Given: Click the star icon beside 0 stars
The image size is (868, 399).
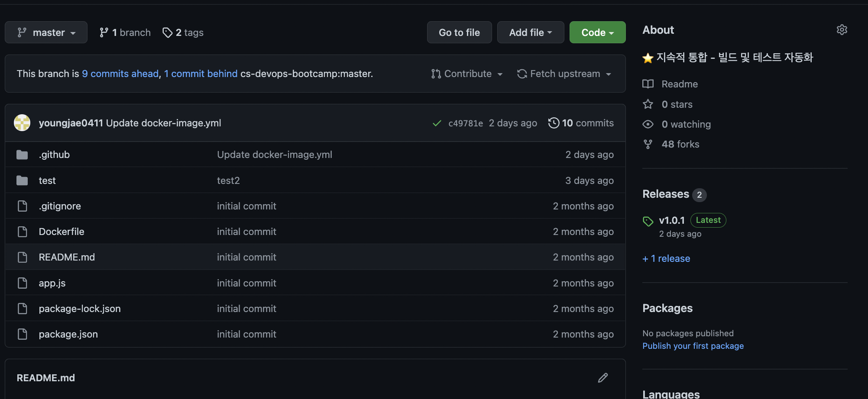Looking at the screenshot, I should (648, 104).
